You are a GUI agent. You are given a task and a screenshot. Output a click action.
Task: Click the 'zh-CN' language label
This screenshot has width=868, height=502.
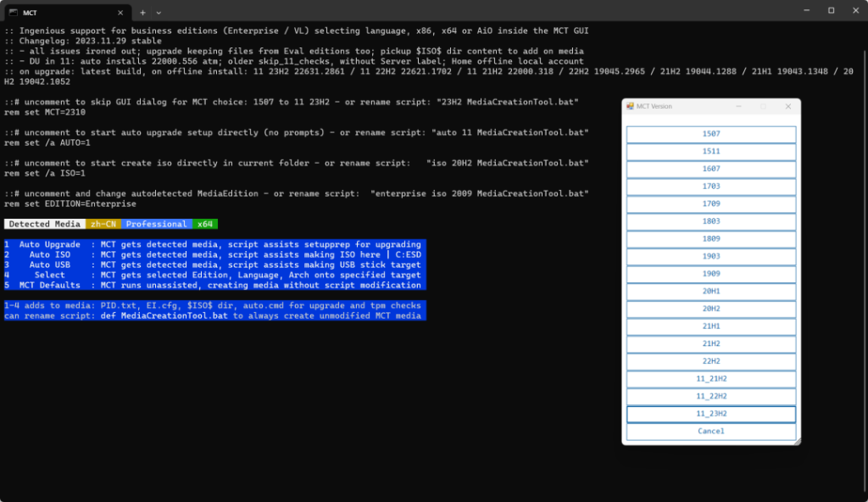click(103, 224)
